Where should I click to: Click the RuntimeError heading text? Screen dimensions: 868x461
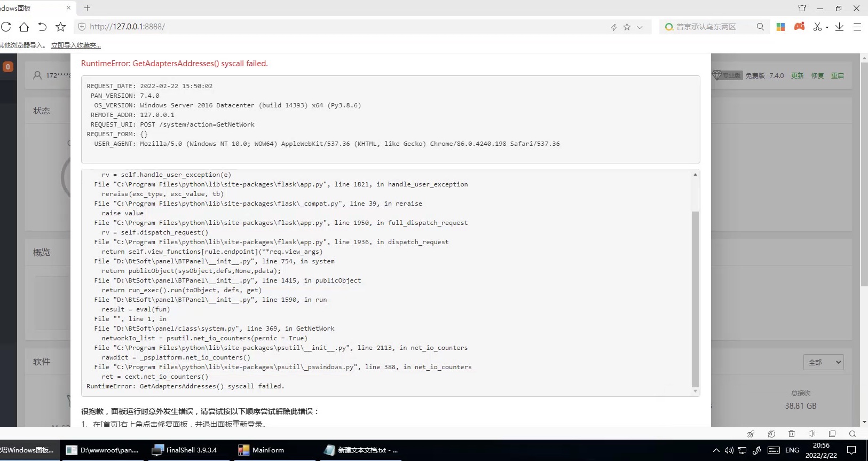click(175, 64)
